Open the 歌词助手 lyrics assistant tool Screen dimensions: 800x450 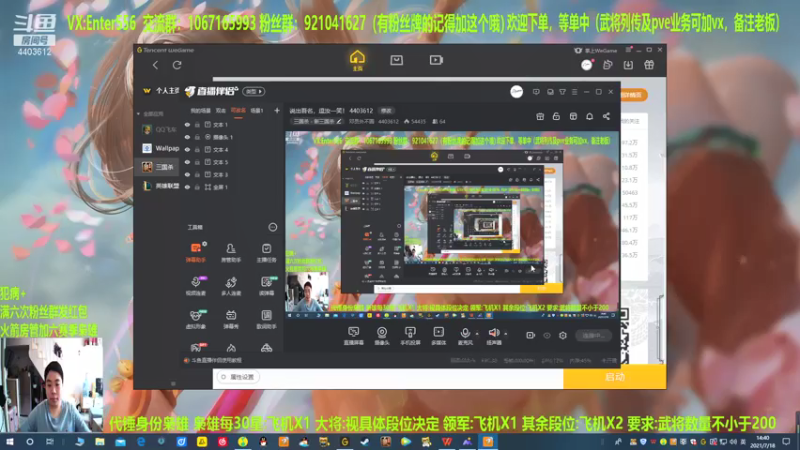pos(266,319)
